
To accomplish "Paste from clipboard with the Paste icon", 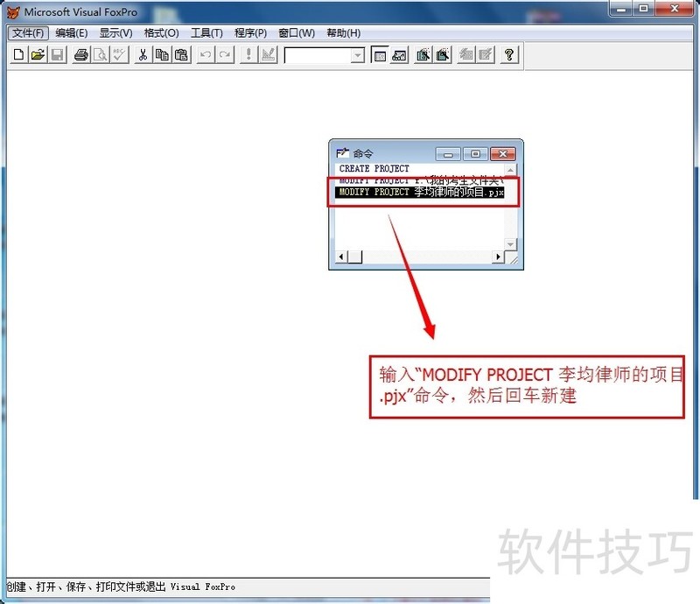I will (181, 55).
